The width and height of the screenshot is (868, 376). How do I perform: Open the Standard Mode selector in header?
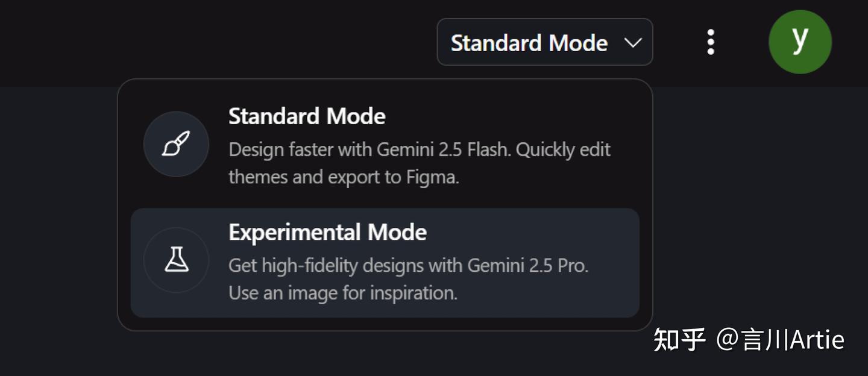point(529,43)
